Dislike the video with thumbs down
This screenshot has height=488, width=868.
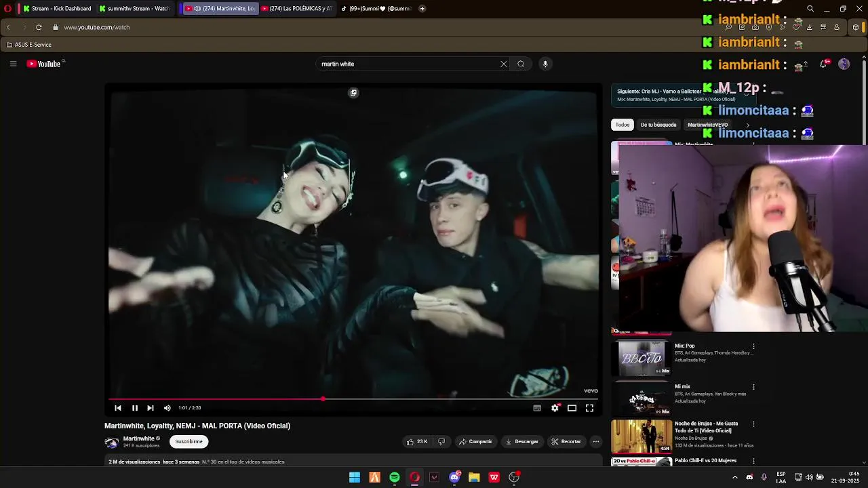(x=441, y=441)
